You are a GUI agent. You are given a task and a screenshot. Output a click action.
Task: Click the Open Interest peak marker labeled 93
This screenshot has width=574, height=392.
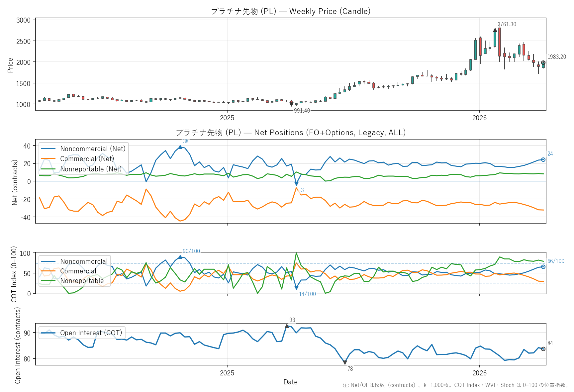point(287,326)
